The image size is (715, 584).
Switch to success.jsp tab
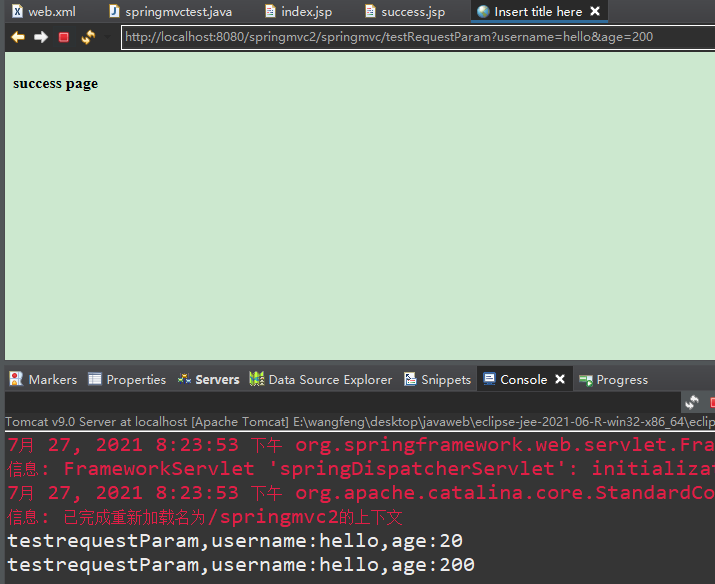(x=405, y=11)
